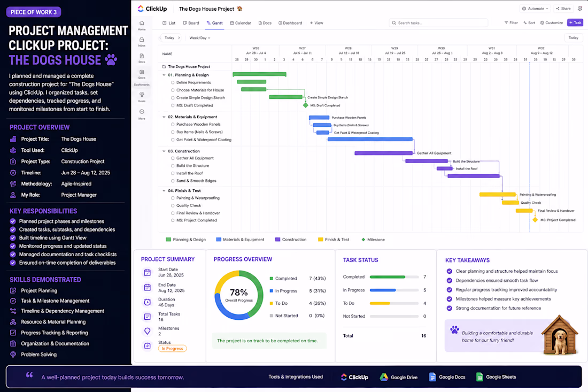Switch to the List view tab

click(169, 23)
